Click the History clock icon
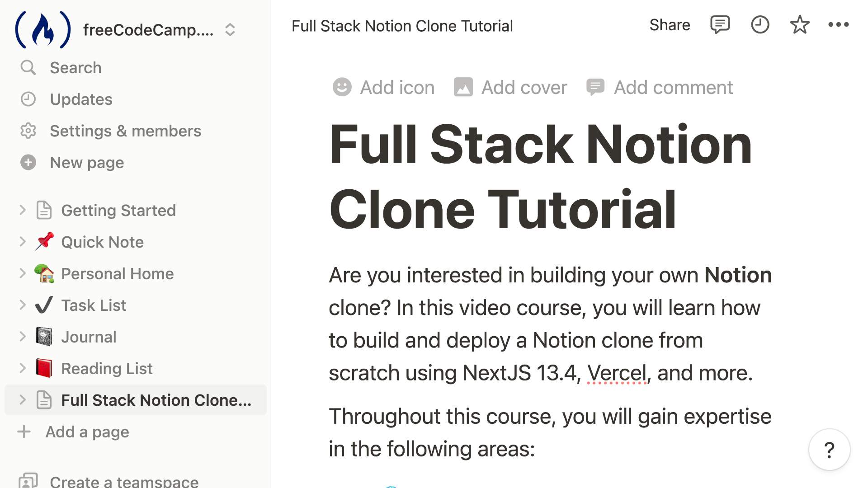This screenshot has height=488, width=868. coord(760,25)
